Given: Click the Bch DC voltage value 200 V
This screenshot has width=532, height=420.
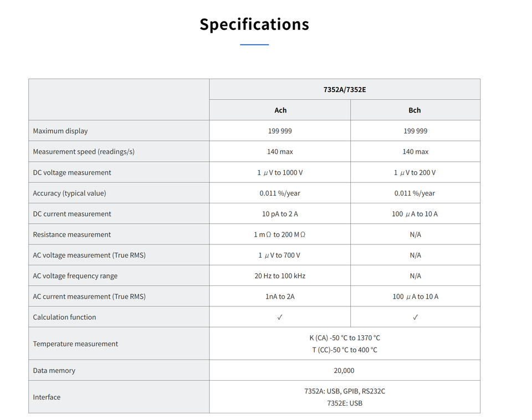Looking at the screenshot, I should (x=415, y=173).
